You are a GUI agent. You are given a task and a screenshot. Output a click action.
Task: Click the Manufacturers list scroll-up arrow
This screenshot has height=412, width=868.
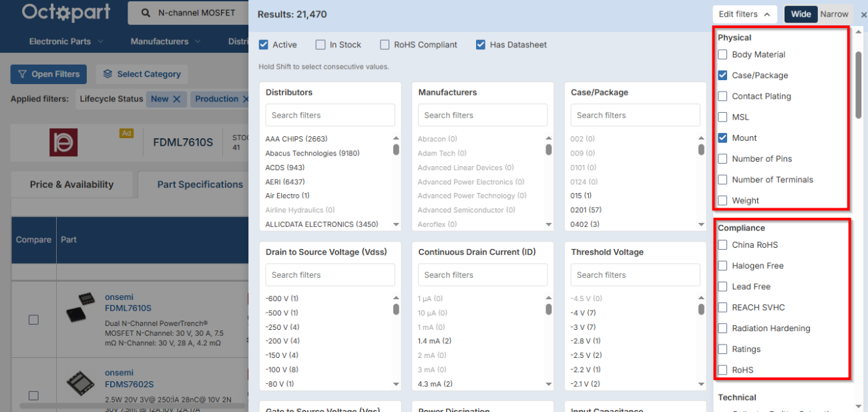548,139
